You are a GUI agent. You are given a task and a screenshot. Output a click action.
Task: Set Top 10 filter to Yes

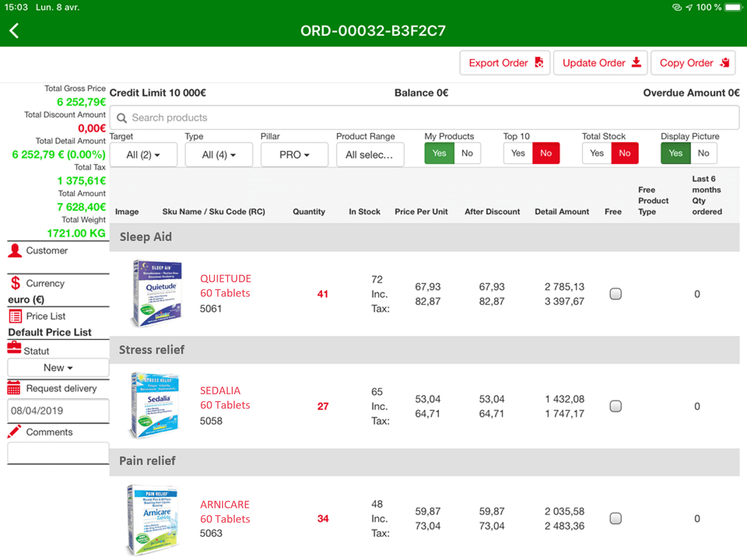(x=518, y=153)
